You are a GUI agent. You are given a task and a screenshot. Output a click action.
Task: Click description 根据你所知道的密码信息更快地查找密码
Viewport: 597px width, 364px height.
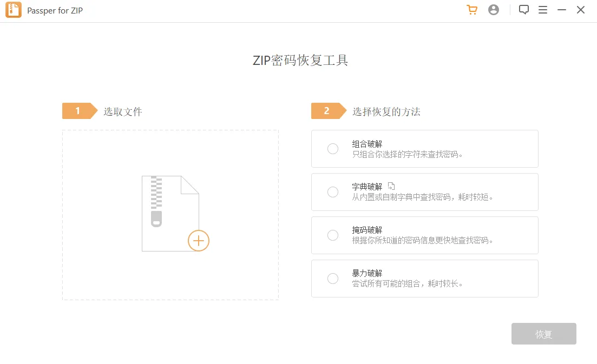[422, 240]
